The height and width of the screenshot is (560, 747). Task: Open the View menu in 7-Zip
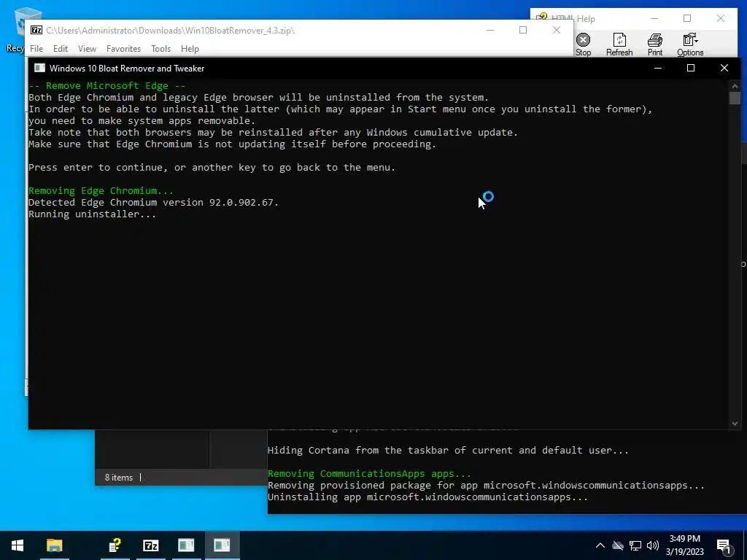click(87, 49)
